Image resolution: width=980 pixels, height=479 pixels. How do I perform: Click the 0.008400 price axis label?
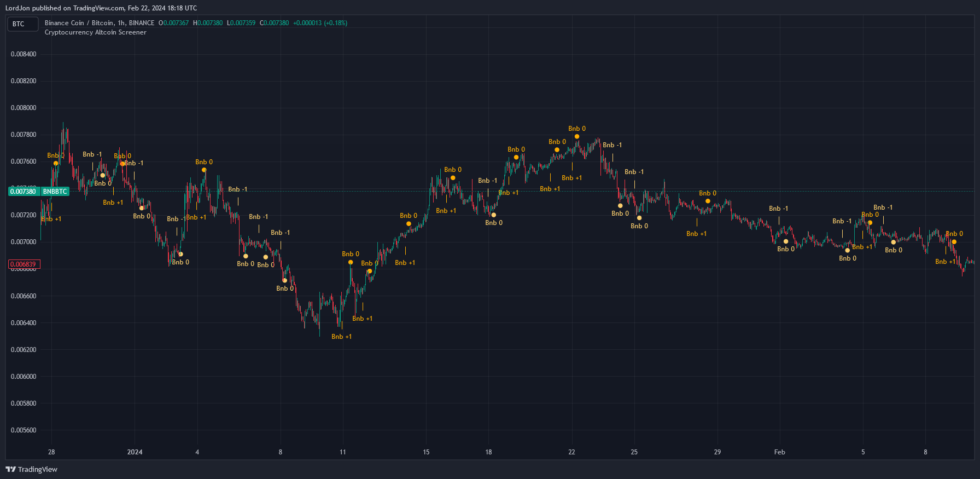point(24,54)
